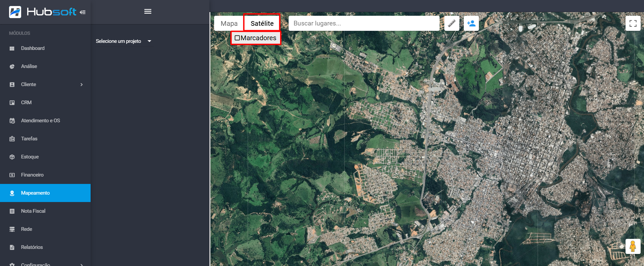Open the Nota Fiscal module
This screenshot has height=266, width=644.
[x=45, y=211]
